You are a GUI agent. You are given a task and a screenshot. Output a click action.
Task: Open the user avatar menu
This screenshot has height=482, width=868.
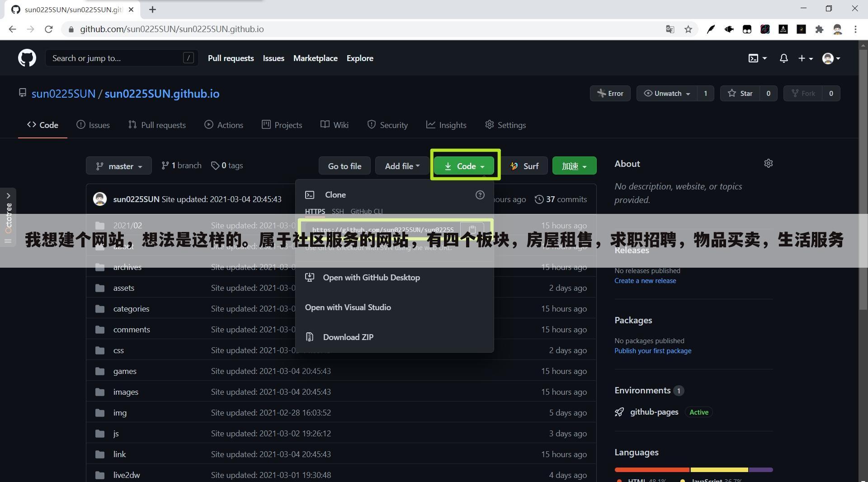(x=831, y=58)
